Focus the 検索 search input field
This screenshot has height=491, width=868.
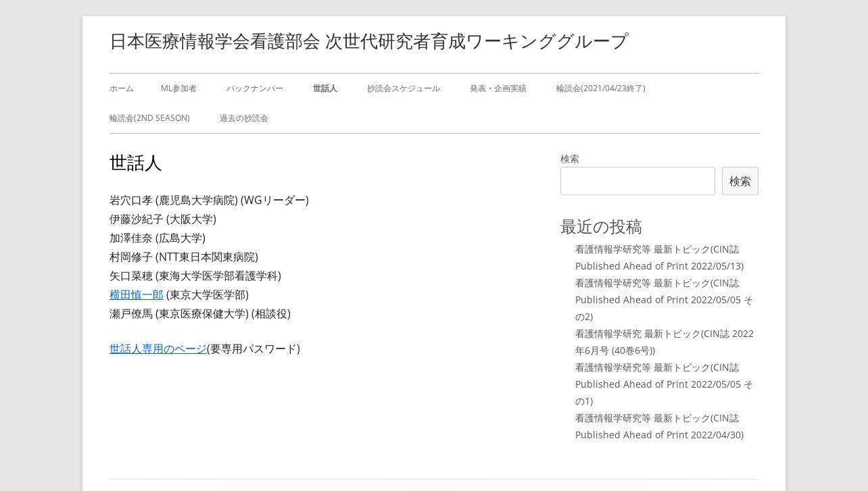point(637,181)
